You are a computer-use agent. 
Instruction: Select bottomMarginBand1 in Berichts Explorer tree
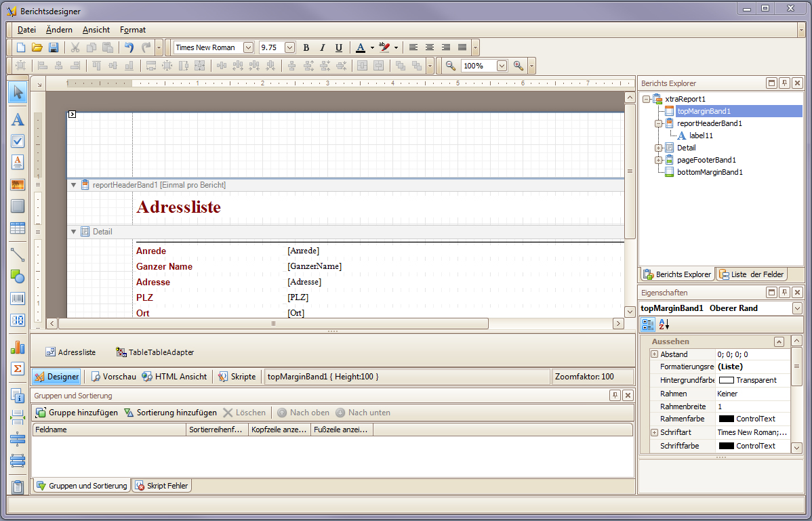coord(710,172)
